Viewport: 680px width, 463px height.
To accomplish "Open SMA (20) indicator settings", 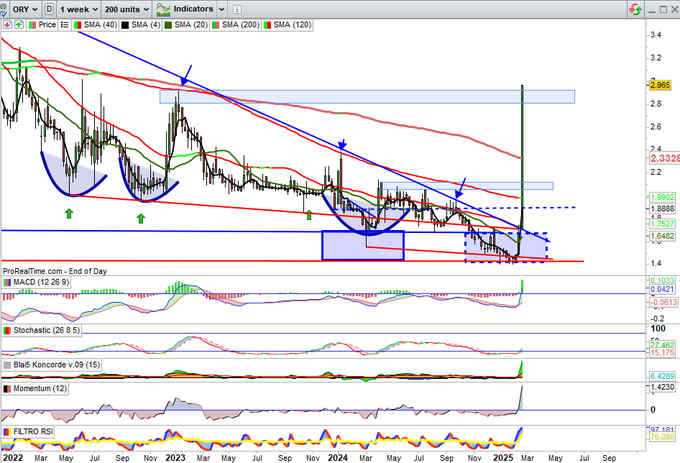I will coord(191,25).
